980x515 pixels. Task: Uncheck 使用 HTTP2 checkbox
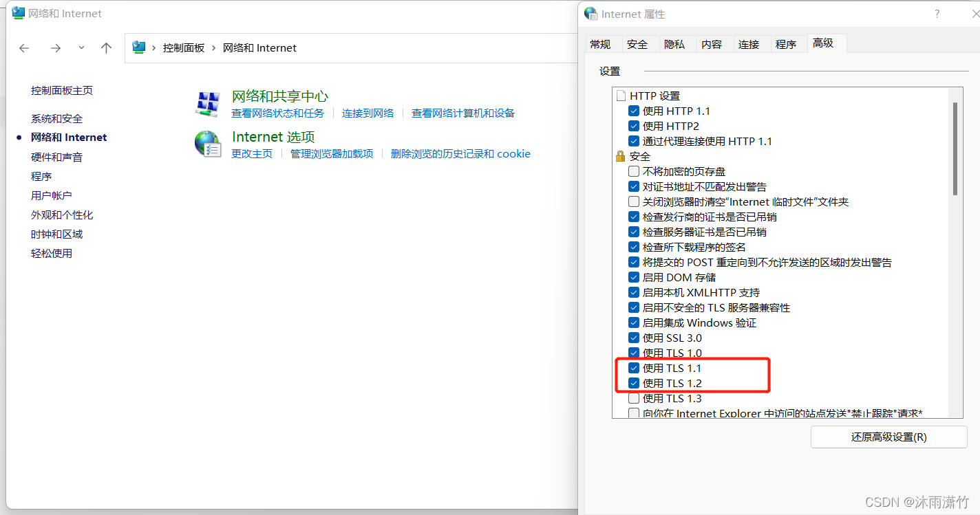(634, 126)
